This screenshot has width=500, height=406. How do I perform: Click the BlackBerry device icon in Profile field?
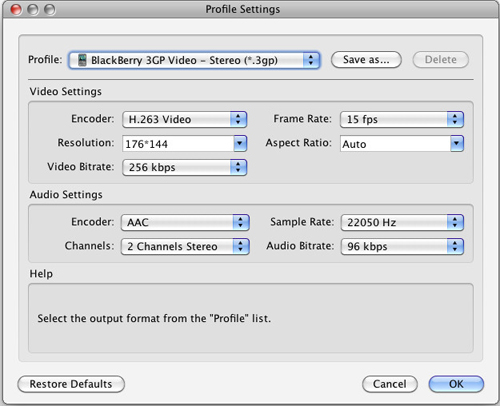[x=82, y=60]
